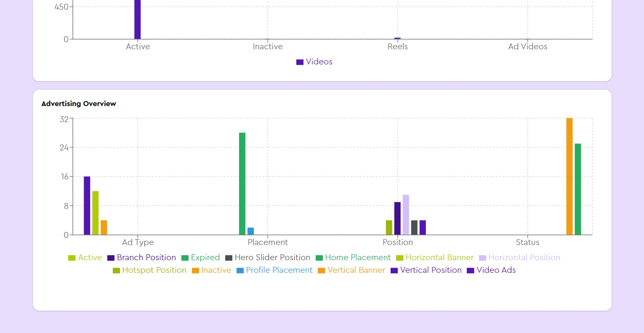This screenshot has height=333, width=644.
Task: Select the green Expired bar under Status
Action: tap(578, 189)
